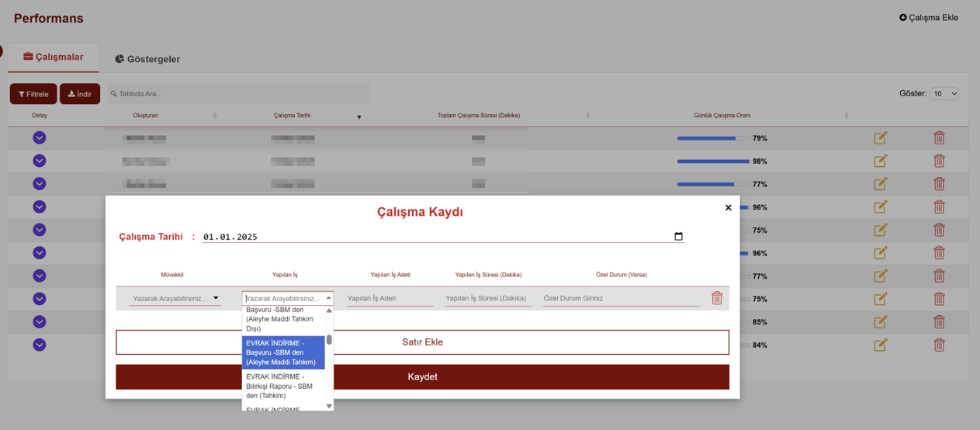Click the Kaydet save button
980x430 pixels.
422,376
